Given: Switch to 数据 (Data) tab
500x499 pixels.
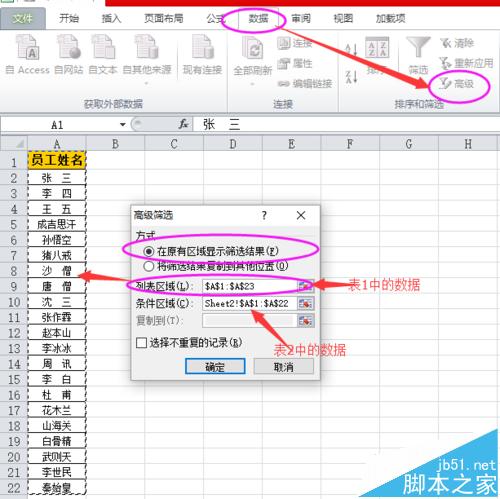Looking at the screenshot, I should (258, 18).
